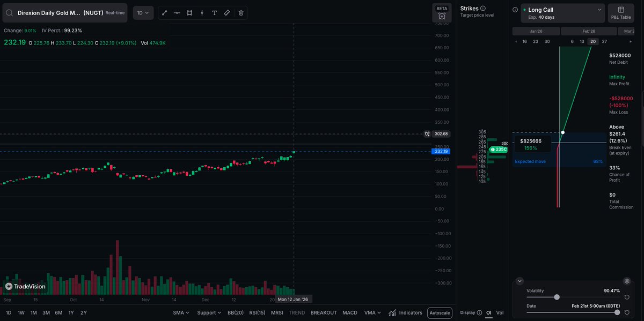Open the 1D interval dropdown
Screen dimensions: 644x321
click(143, 12)
